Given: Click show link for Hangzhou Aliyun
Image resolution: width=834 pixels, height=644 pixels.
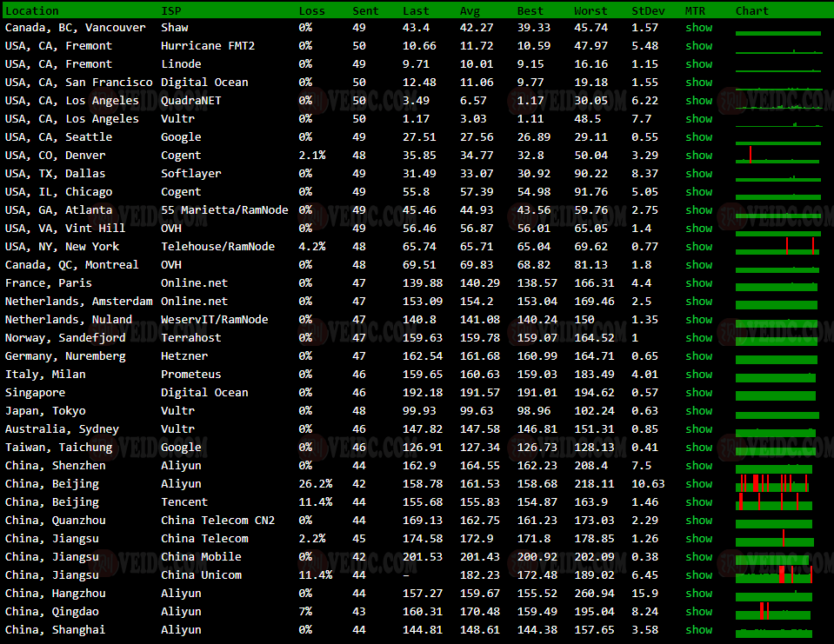Looking at the screenshot, I should click(698, 594).
